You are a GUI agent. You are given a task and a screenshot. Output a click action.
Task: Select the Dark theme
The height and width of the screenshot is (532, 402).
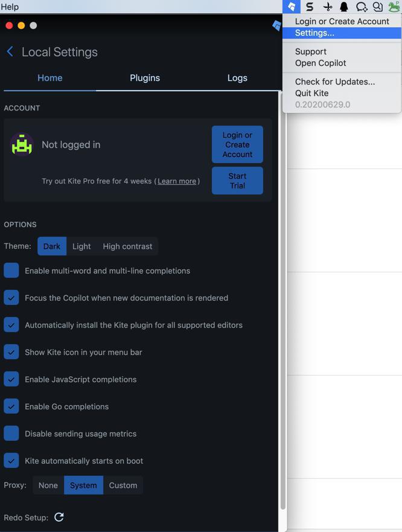click(x=52, y=246)
